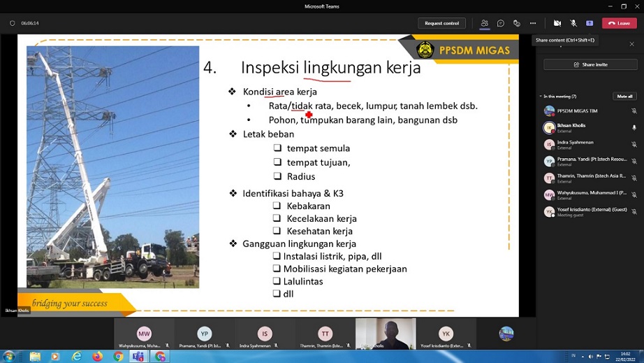Select participant Indra Syahmenan in list
The height and width of the screenshot is (363, 644).
[x=591, y=145]
